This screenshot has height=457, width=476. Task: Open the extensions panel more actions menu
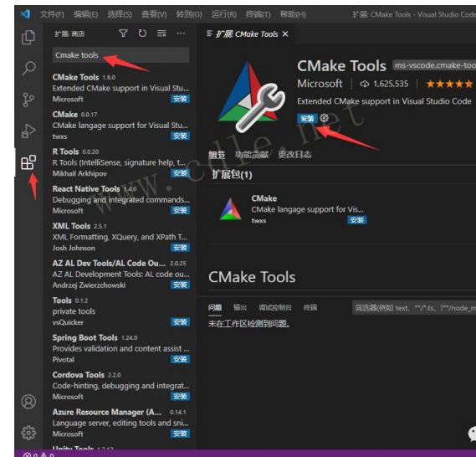pos(181,33)
